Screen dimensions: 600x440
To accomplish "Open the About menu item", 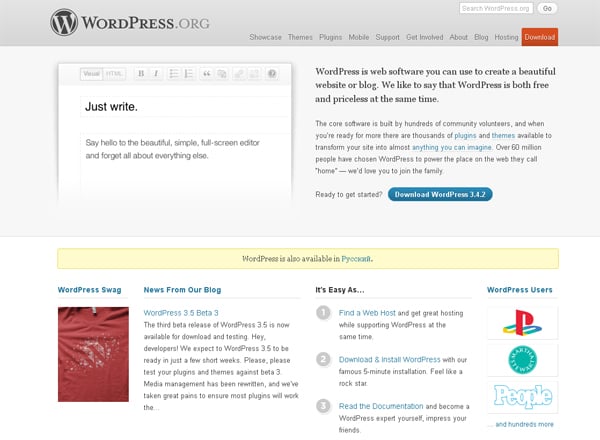I will click(458, 37).
